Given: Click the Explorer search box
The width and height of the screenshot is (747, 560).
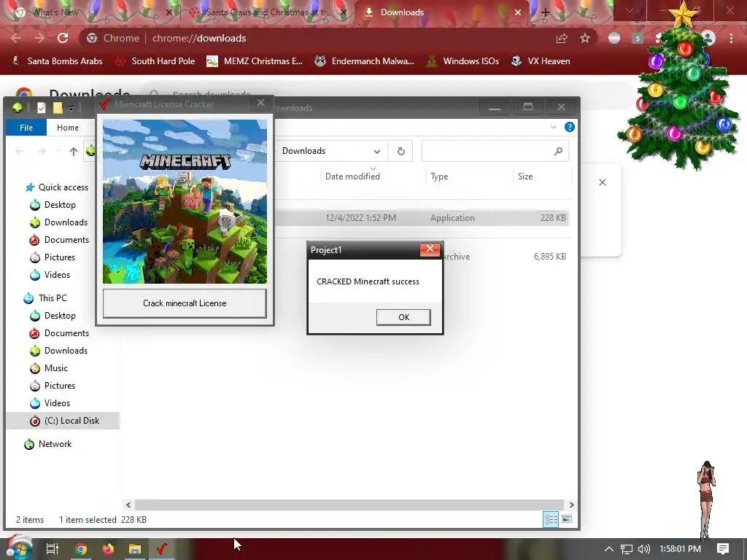Looking at the screenshot, I should pyautogui.click(x=495, y=151).
